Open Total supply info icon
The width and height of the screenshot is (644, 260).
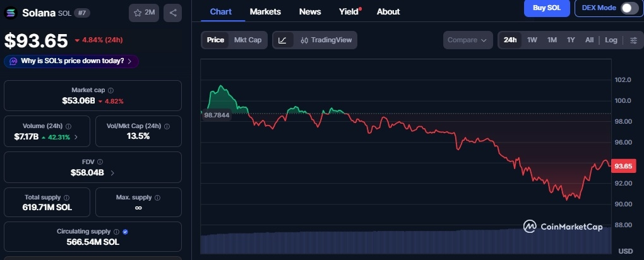(66, 198)
